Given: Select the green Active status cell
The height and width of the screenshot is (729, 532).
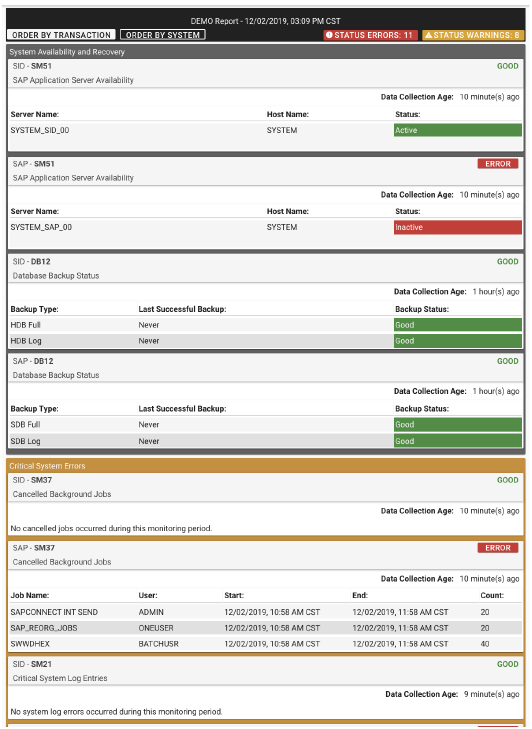Looking at the screenshot, I should [x=458, y=130].
